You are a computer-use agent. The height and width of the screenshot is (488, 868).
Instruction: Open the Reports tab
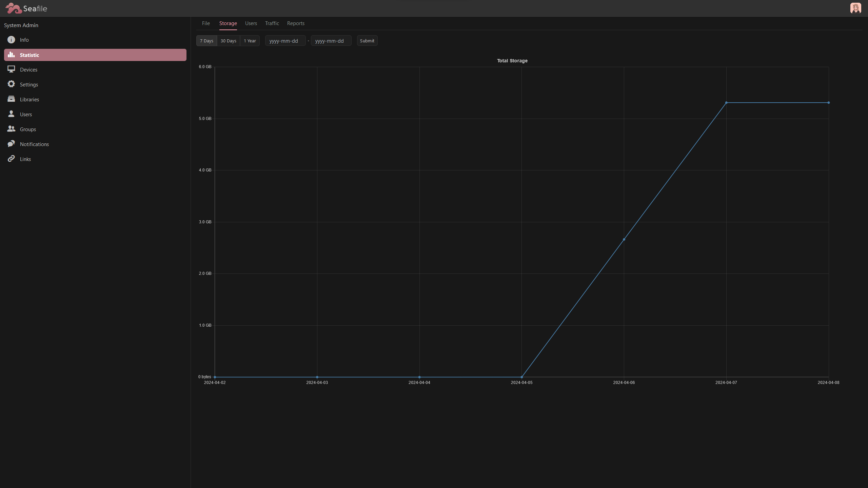point(296,23)
